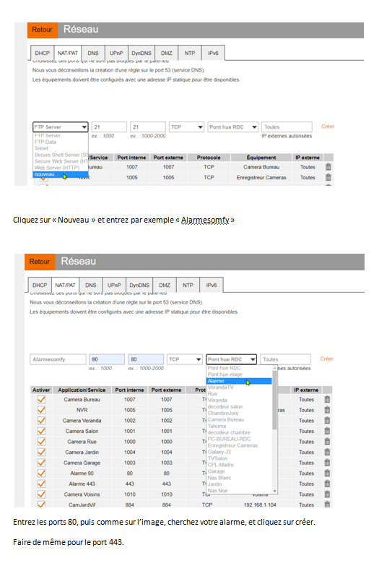This screenshot has width=392, height=571.
Task: Open the FTP Server service combo box
Action: pyautogui.click(x=61, y=127)
